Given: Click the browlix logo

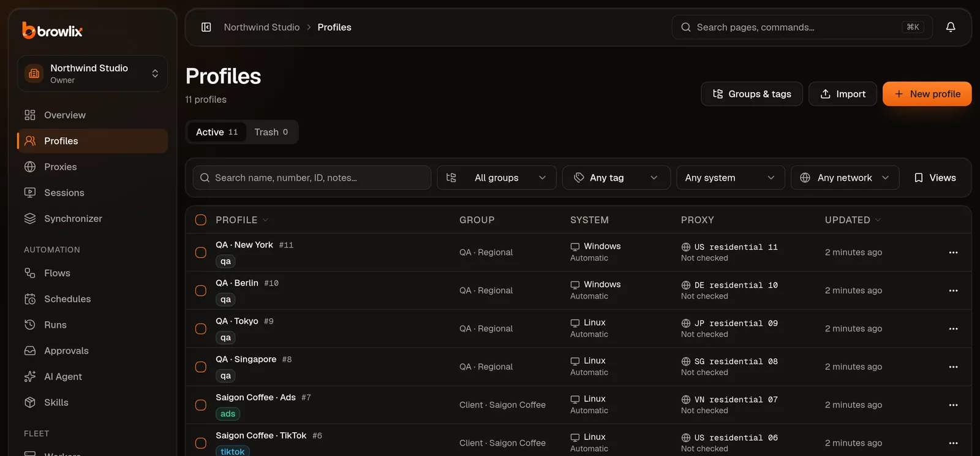Looking at the screenshot, I should (52, 30).
